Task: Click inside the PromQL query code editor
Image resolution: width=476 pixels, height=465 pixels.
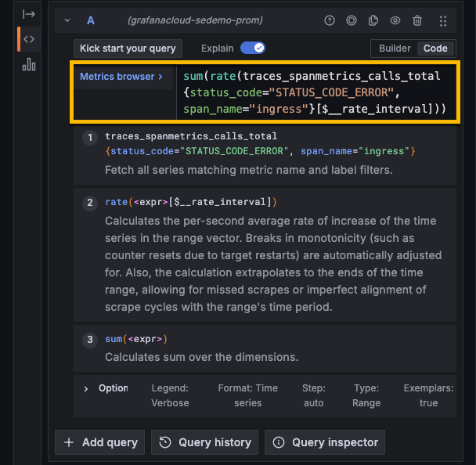Action: click(x=313, y=93)
